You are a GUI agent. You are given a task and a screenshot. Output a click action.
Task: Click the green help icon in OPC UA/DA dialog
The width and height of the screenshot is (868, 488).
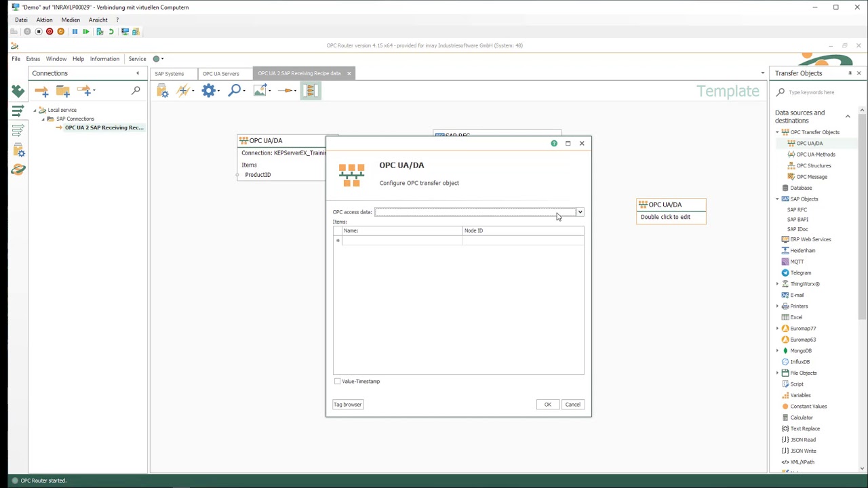554,143
